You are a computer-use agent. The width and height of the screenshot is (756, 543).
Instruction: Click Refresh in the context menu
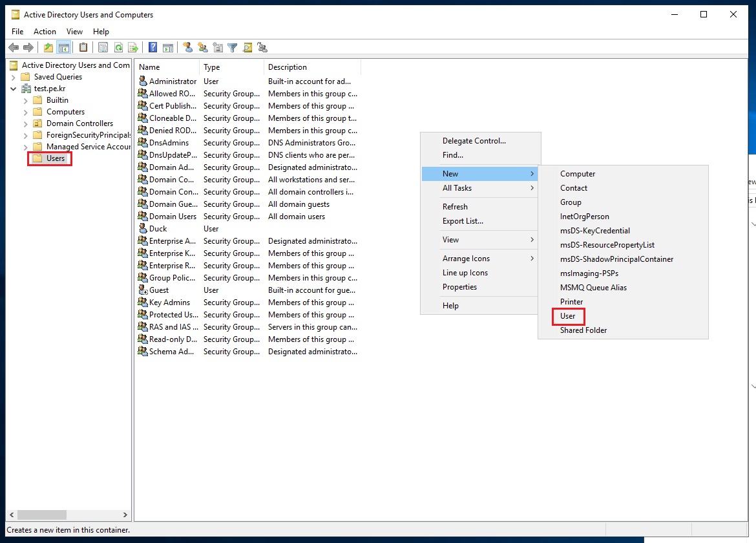click(479, 206)
